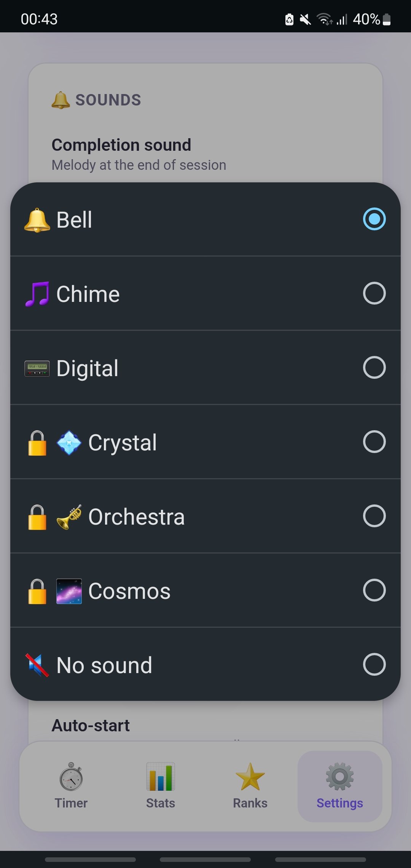Tap the lock icon on Crystal row
This screenshot has width=411, height=868.
point(37,443)
